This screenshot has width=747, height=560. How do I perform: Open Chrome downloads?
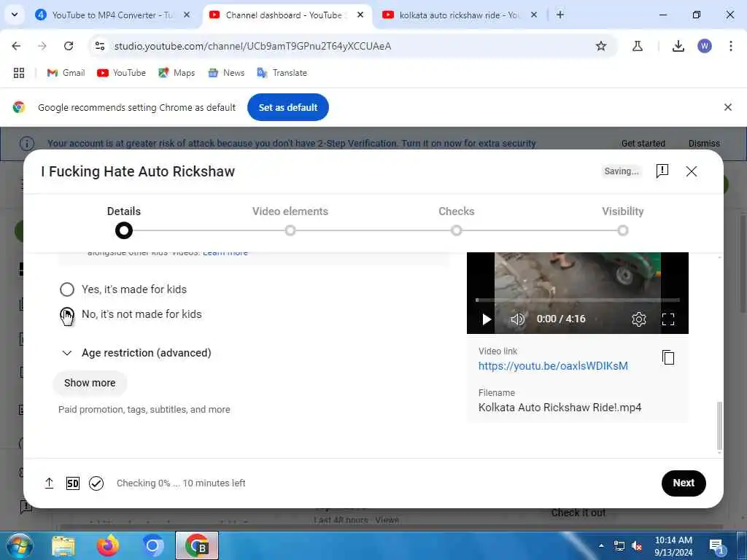(x=678, y=46)
